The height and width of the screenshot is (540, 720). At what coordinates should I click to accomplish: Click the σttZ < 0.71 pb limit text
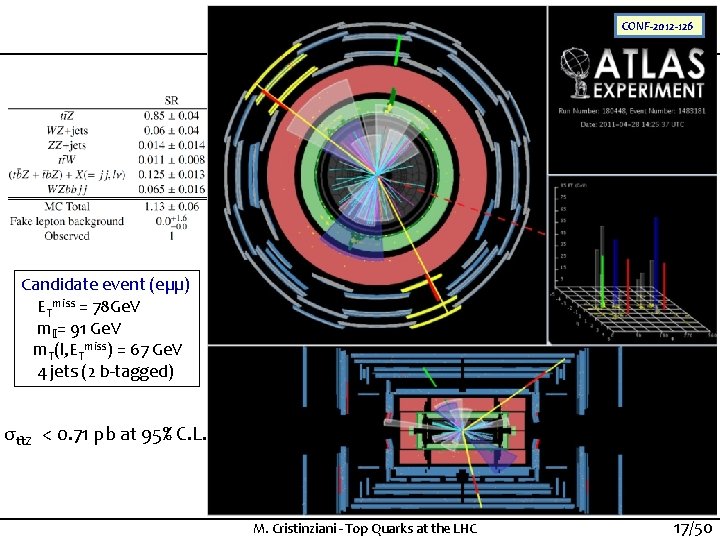click(x=105, y=434)
